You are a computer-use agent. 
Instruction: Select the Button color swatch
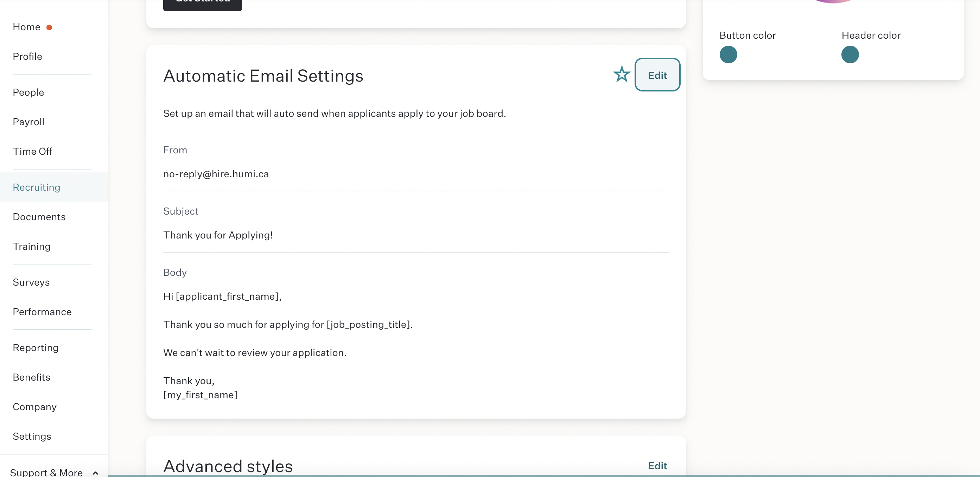(x=728, y=55)
